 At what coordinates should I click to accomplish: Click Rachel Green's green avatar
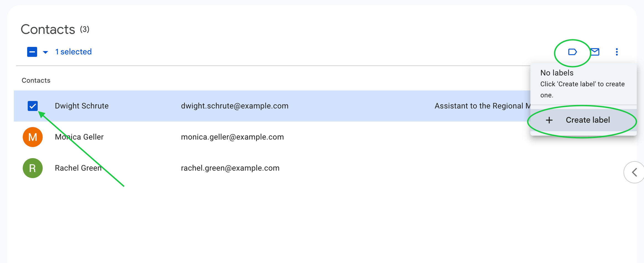tap(33, 168)
